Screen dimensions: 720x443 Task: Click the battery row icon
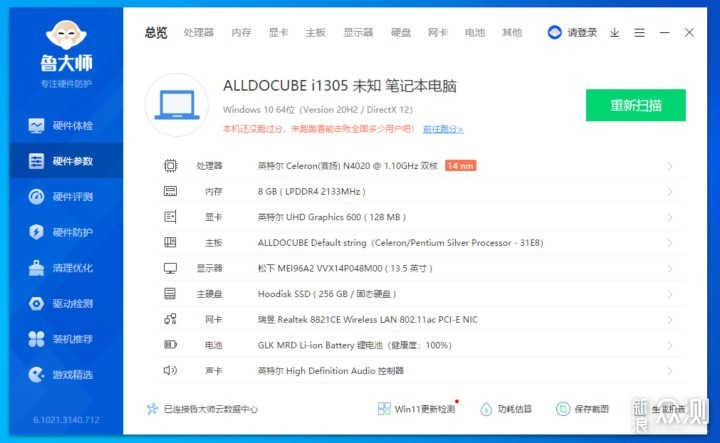170,345
